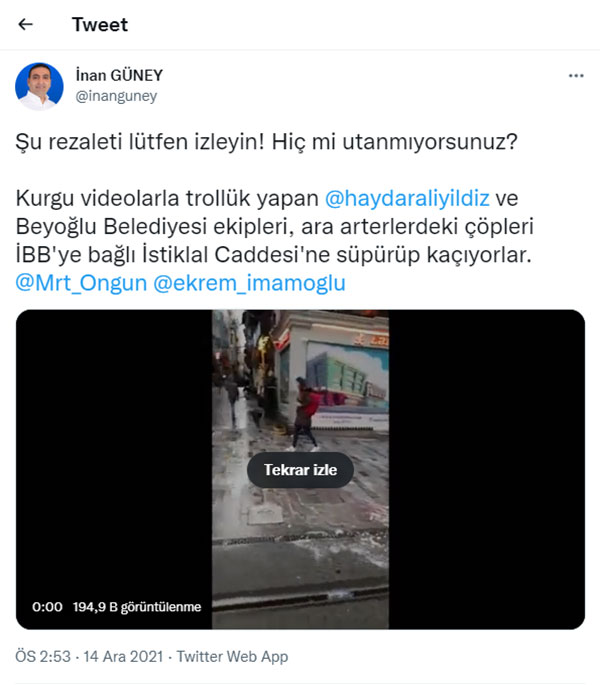Click the 0:00 video time indicator
The width and height of the screenshot is (600, 685).
[x=47, y=607]
